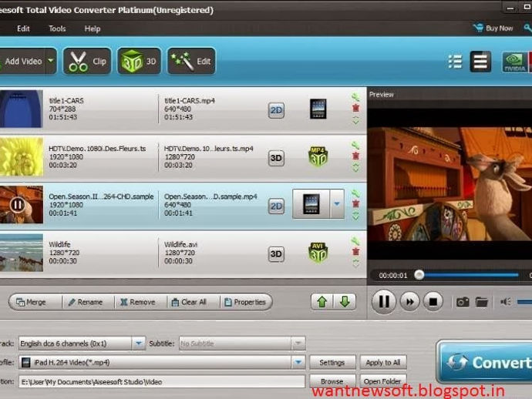Click the green settings wrench on the title1-CARS row
The width and height of the screenshot is (532, 399).
[355, 97]
